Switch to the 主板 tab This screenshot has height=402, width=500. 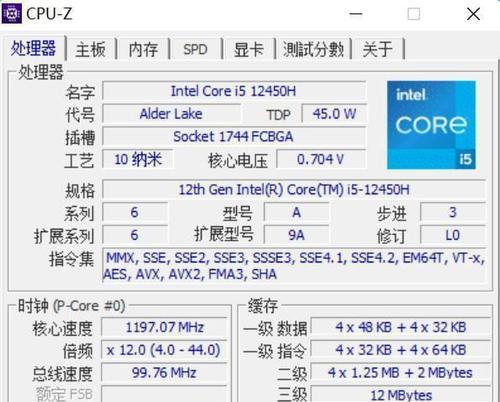(x=91, y=50)
